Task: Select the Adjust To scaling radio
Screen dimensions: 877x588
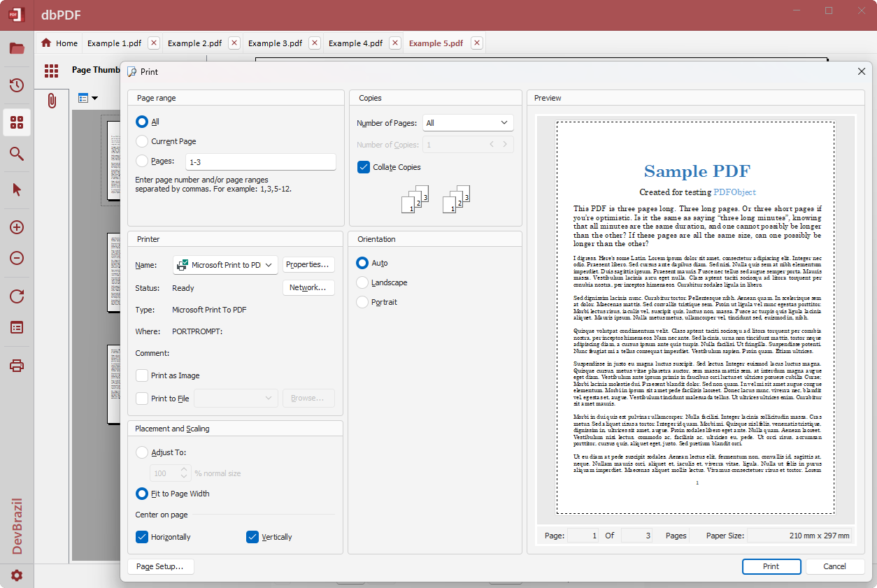Action: tap(142, 452)
